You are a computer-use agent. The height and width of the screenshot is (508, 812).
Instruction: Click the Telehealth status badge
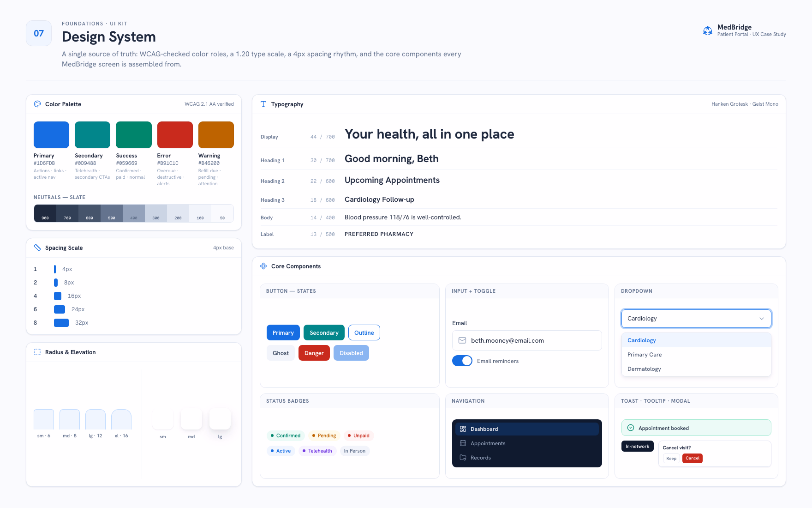317,451
